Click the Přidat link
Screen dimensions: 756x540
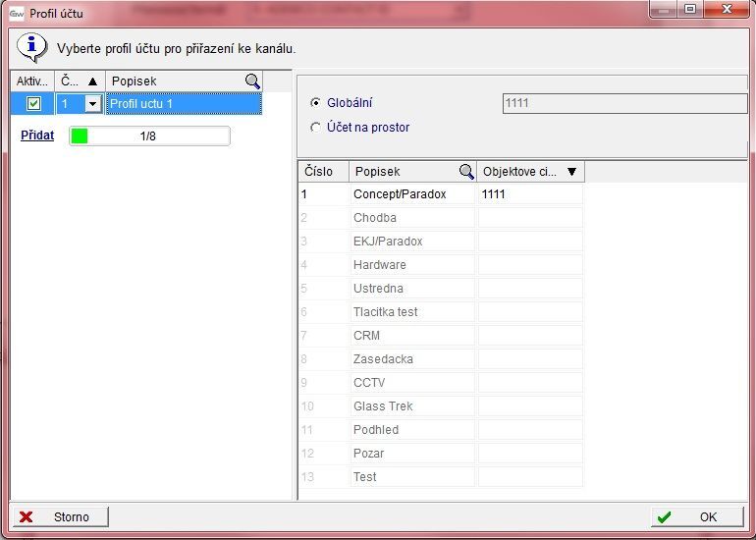(37, 135)
